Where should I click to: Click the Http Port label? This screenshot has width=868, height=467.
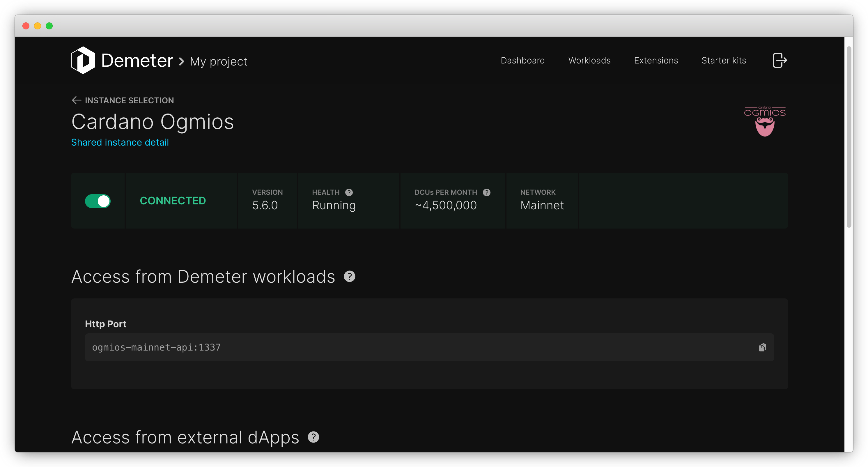click(105, 324)
